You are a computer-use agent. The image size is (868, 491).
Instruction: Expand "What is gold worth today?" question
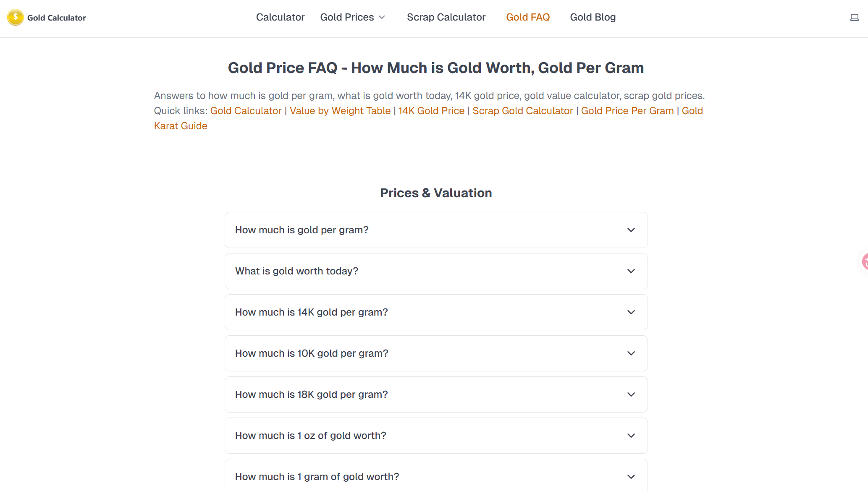coord(436,271)
